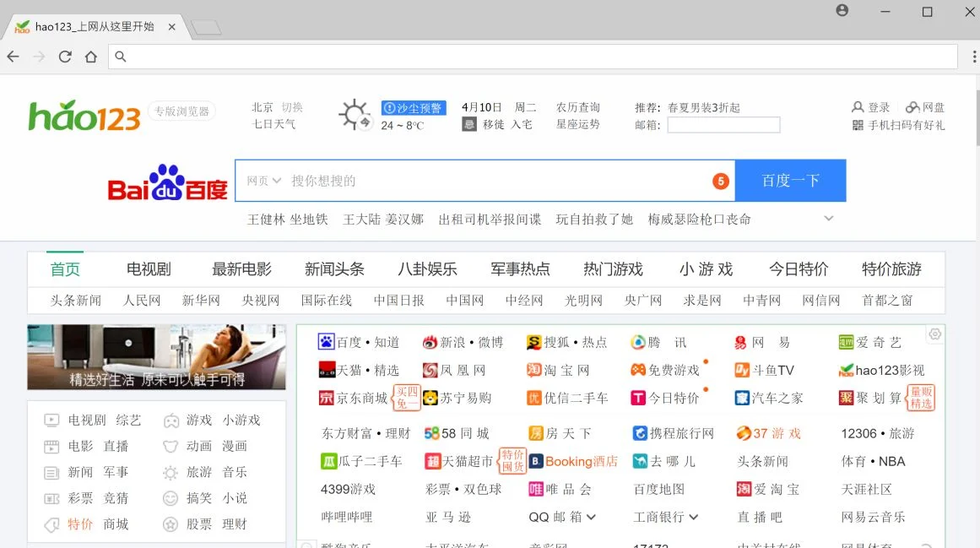The height and width of the screenshot is (548, 980).
Task: Open 七日天气 forecast link
Action: click(273, 124)
